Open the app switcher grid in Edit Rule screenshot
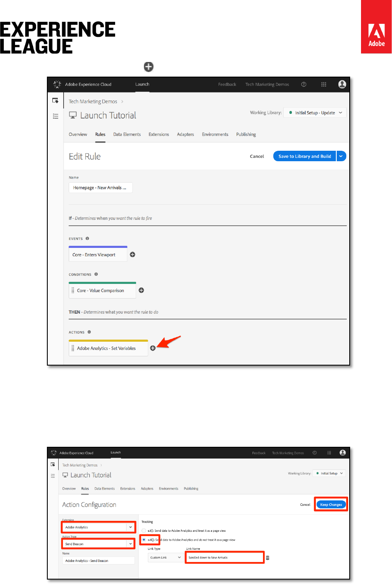 pos(324,84)
